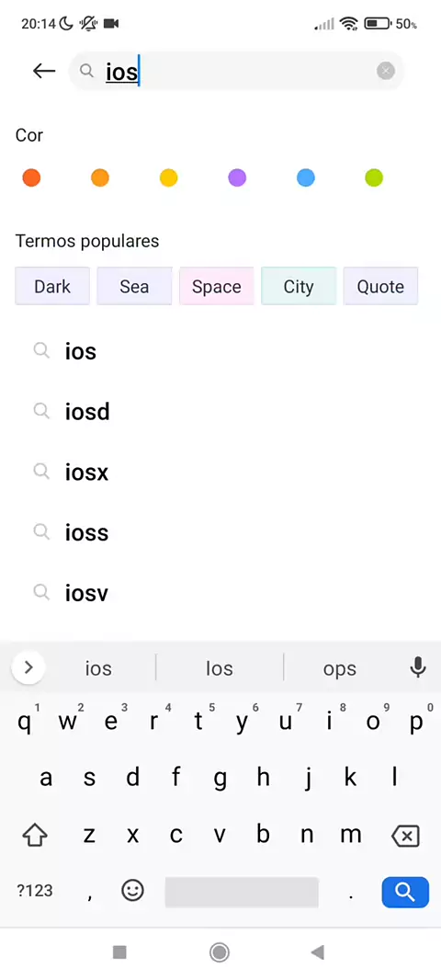Image resolution: width=441 pixels, height=980 pixels.
Task: Expand keyboard suggestion strip chevron
Action: pos(28,667)
